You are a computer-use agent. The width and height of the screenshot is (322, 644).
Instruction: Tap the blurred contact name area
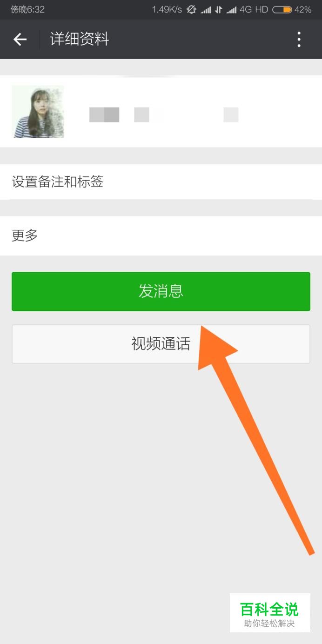164,114
